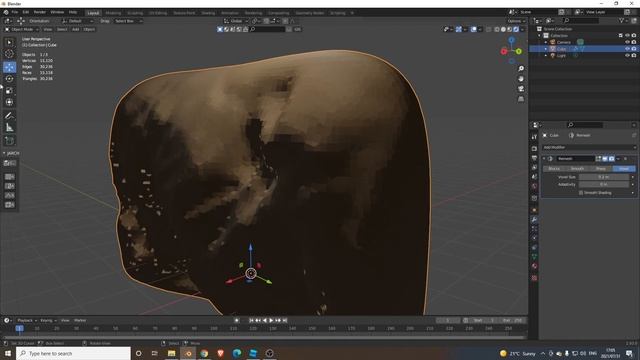Play the animation forward

[271, 320]
